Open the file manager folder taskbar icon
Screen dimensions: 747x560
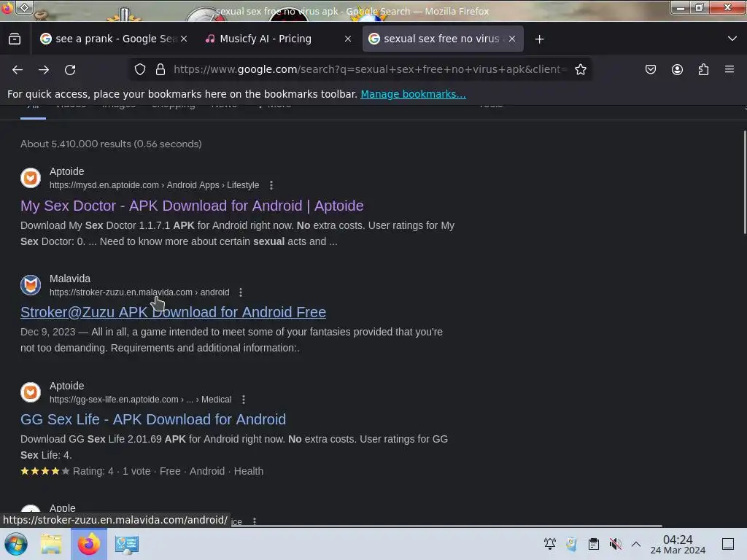coord(51,544)
